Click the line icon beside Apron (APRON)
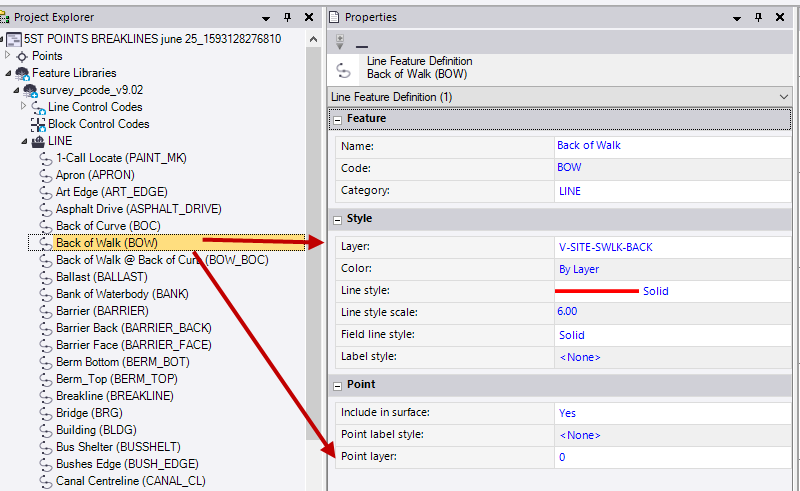The height and width of the screenshot is (491, 800). point(46,176)
